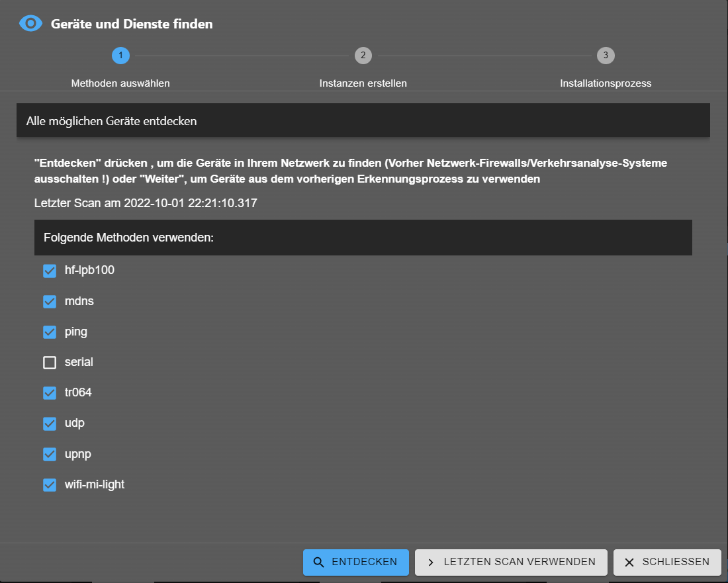Enable the serial method checkbox
This screenshot has height=583, width=728.
[x=50, y=363]
